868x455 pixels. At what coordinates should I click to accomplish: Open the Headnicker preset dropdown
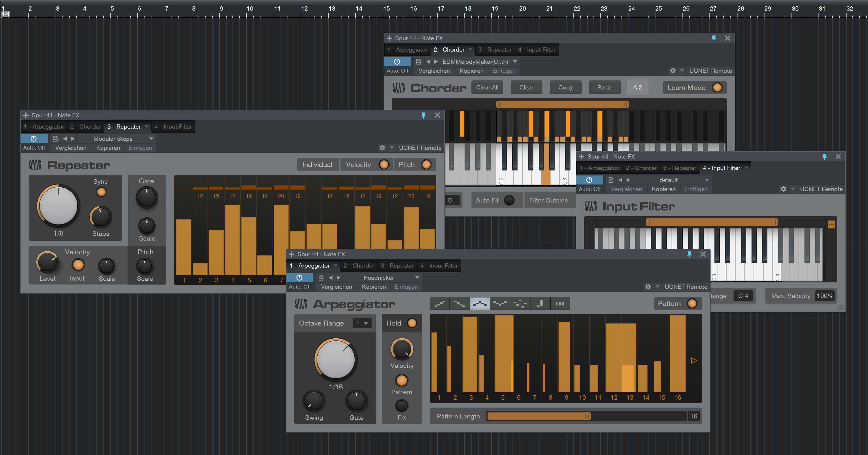[x=417, y=278]
